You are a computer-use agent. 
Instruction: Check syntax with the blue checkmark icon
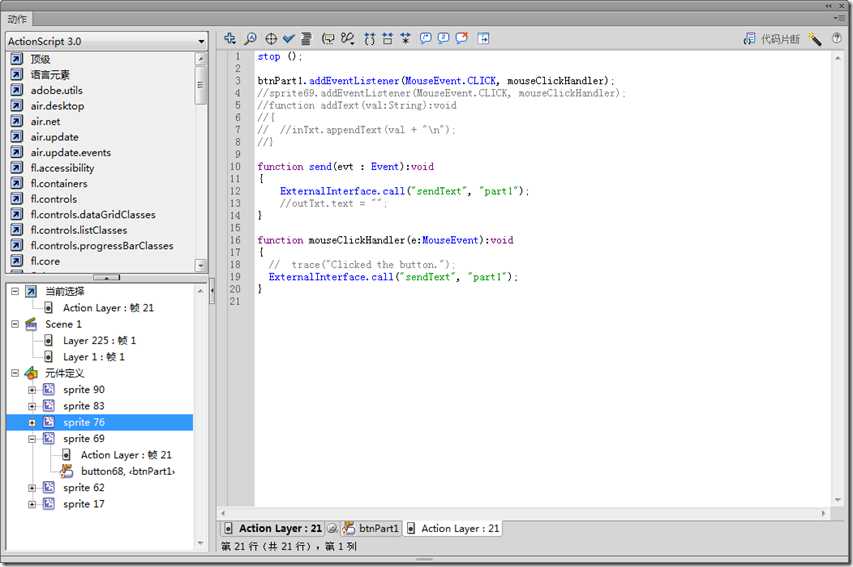288,39
